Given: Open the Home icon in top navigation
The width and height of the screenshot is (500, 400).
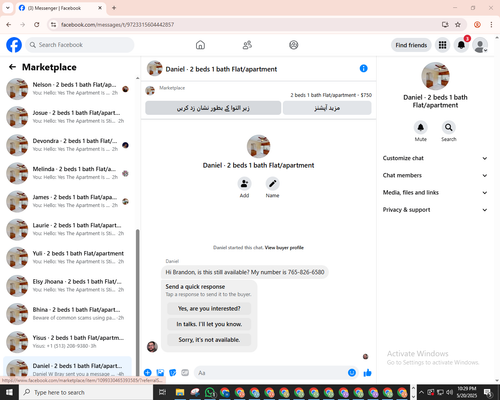Looking at the screenshot, I should [x=200, y=45].
